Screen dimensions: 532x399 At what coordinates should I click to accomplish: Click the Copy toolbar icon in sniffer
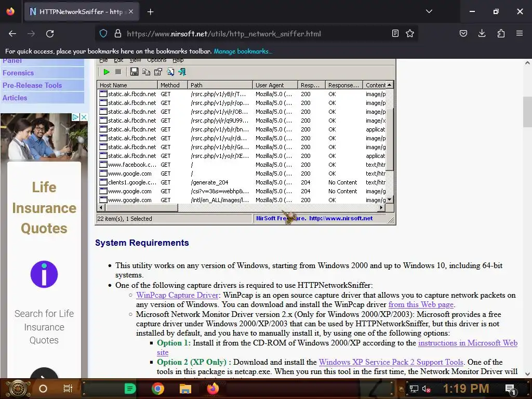(x=146, y=72)
